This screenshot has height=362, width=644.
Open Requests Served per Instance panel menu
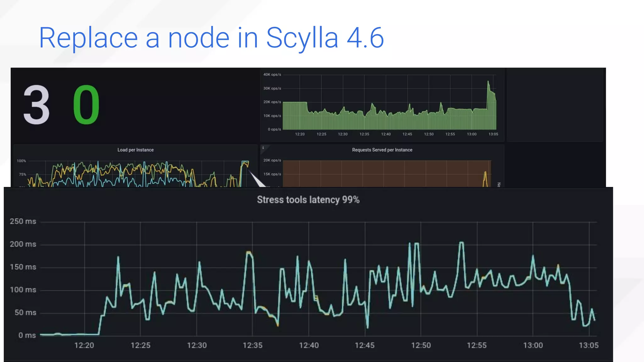[382, 150]
